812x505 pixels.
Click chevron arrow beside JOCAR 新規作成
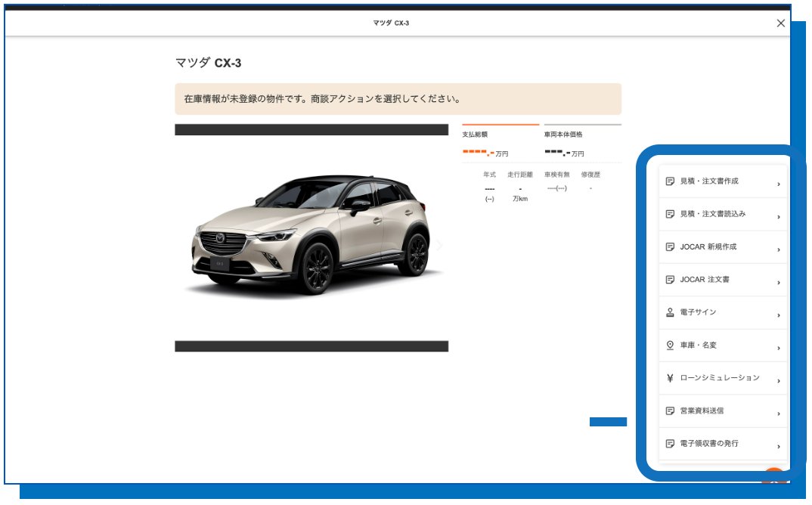(778, 250)
